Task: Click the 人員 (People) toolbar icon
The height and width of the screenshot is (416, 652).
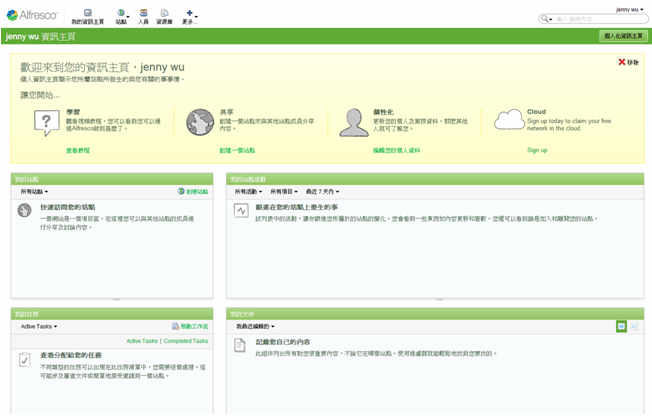Action: (x=143, y=17)
